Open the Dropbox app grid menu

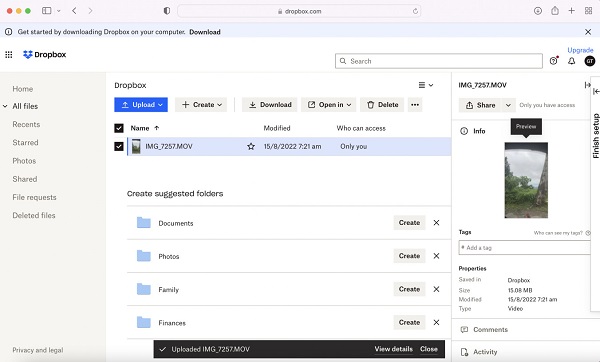pos(8,55)
